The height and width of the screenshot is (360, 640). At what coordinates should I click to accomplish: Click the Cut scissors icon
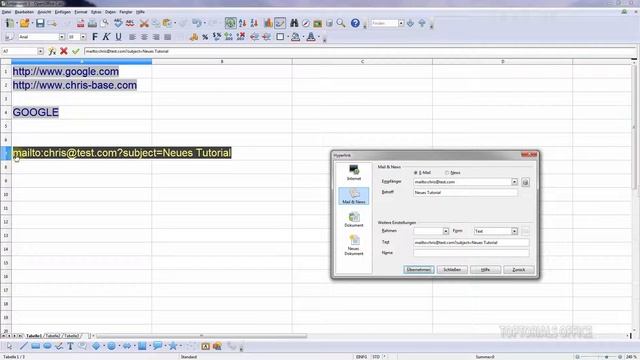click(x=144, y=23)
